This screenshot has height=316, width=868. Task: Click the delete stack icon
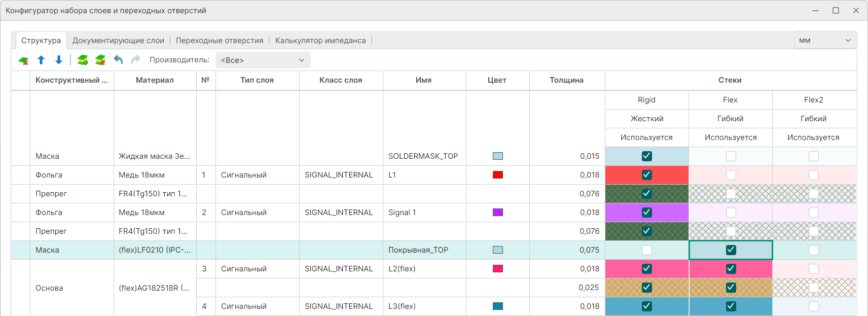pos(100,60)
